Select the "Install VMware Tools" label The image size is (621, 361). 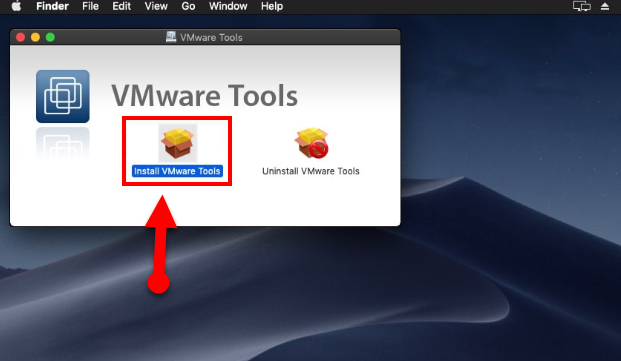pyautogui.click(x=177, y=171)
